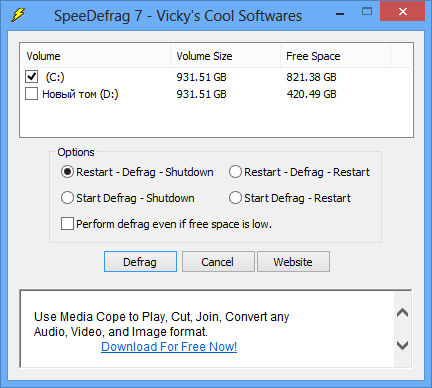Image resolution: width=432 pixels, height=388 pixels.
Task: Minimize the SpeeDefrag window
Action: click(x=340, y=14)
